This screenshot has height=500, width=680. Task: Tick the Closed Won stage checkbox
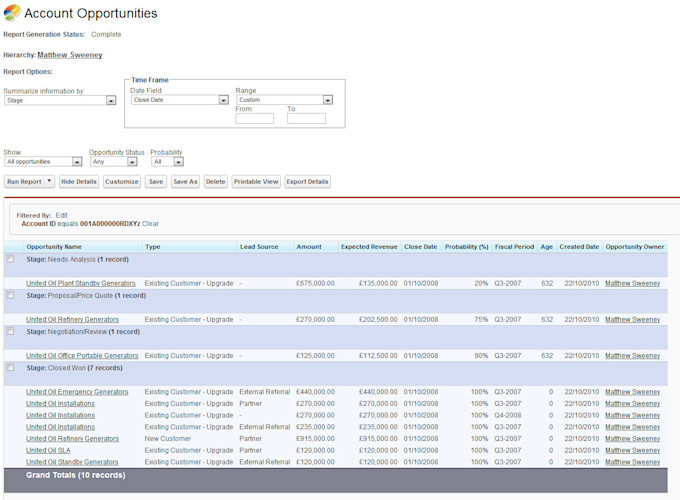[x=10, y=367]
